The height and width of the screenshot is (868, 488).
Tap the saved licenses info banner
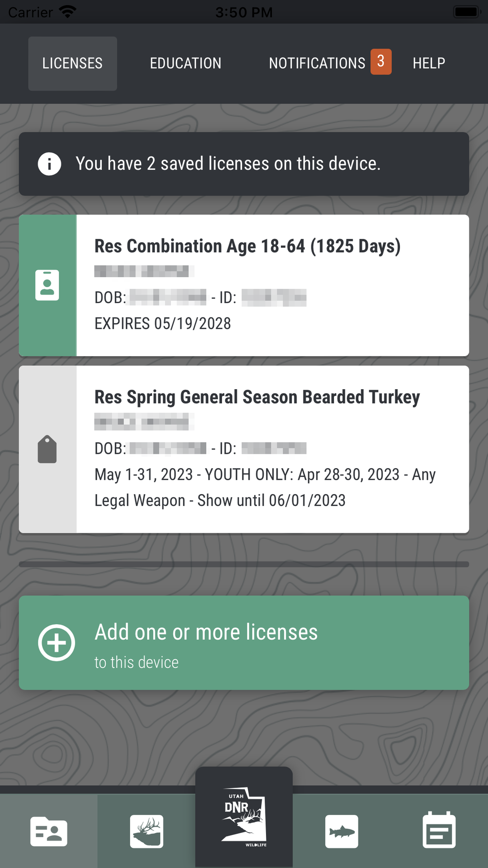[244, 164]
